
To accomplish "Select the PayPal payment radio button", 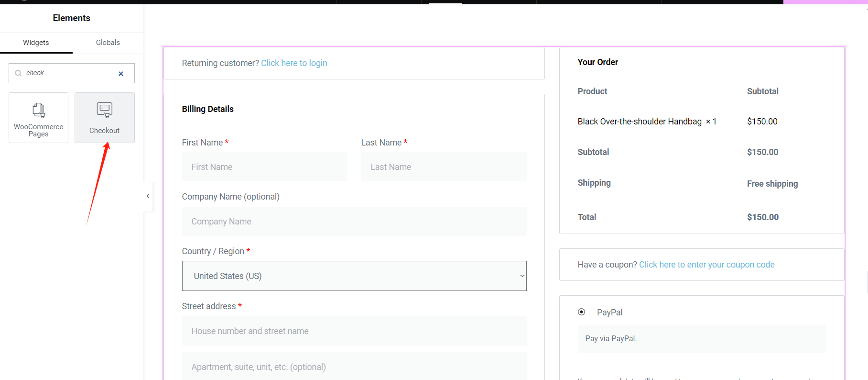I will (582, 312).
